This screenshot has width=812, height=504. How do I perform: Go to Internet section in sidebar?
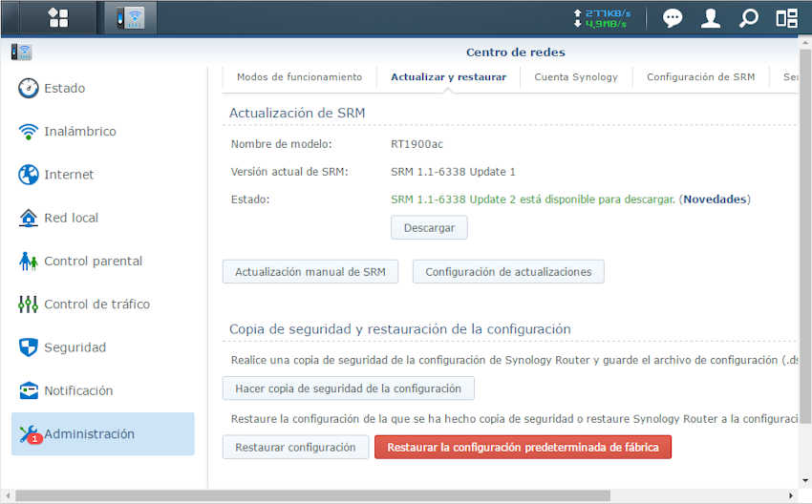click(x=102, y=175)
